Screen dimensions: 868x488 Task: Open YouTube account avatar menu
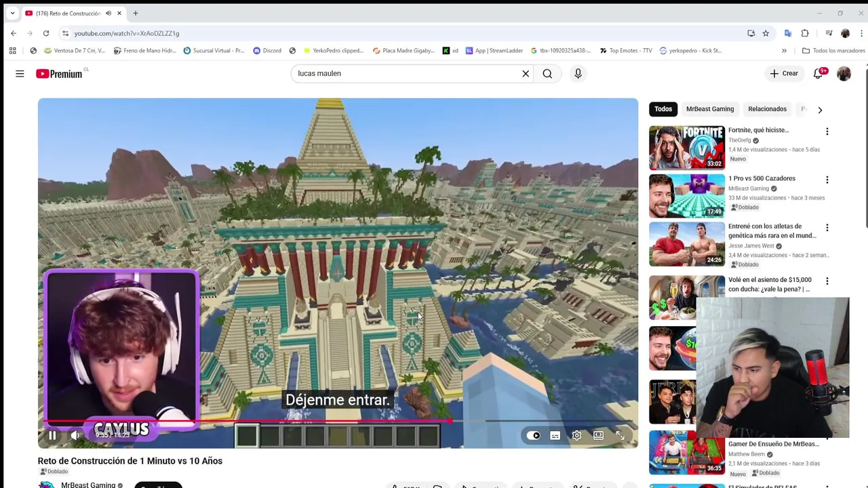coord(844,73)
